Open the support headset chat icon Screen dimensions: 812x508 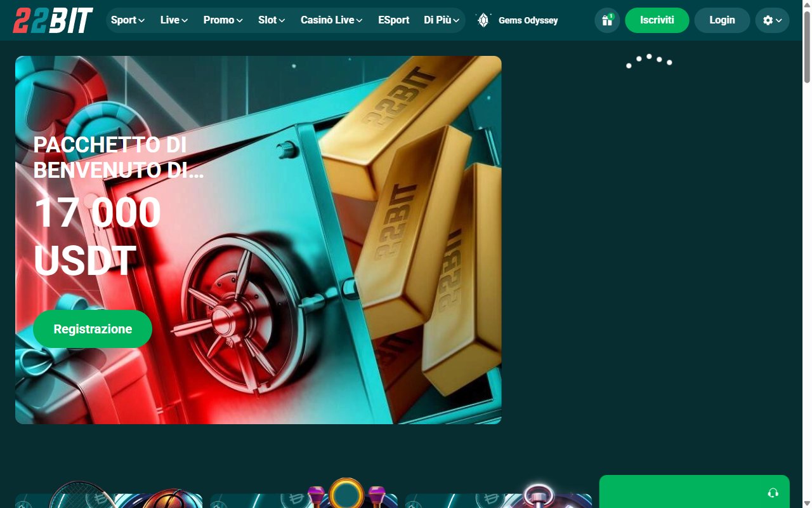click(773, 493)
